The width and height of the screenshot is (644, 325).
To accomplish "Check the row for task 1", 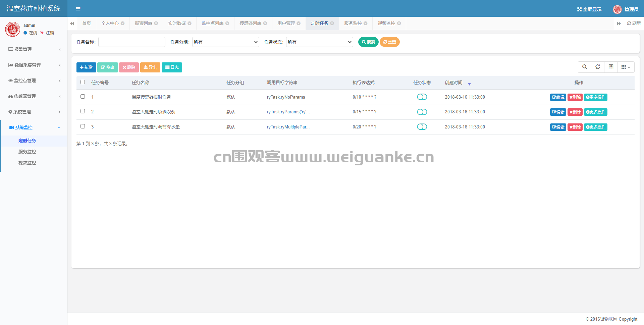I will coord(83,97).
